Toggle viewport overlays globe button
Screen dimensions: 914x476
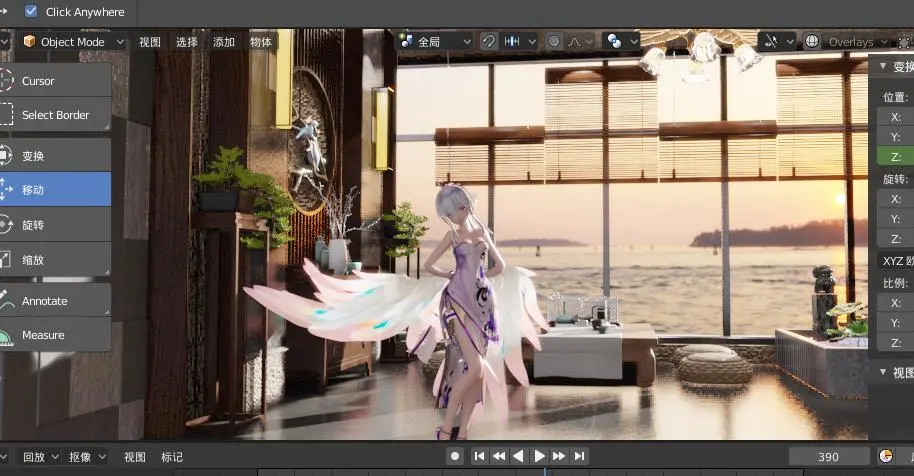(812, 41)
